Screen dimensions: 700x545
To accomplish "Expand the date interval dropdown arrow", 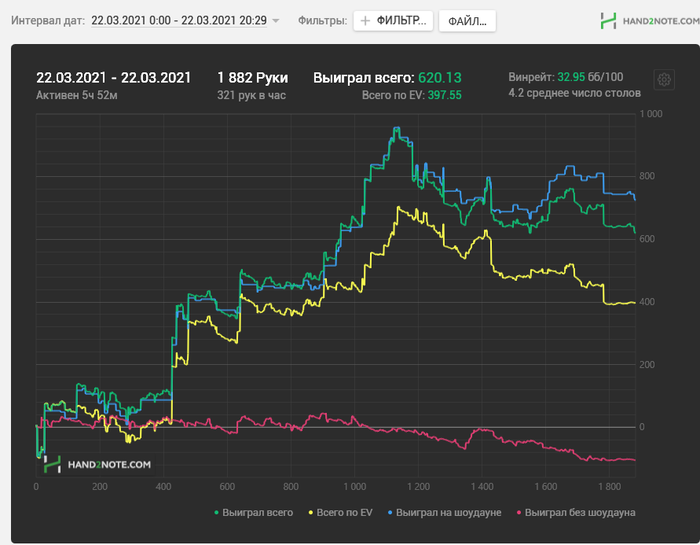I will coord(276,21).
